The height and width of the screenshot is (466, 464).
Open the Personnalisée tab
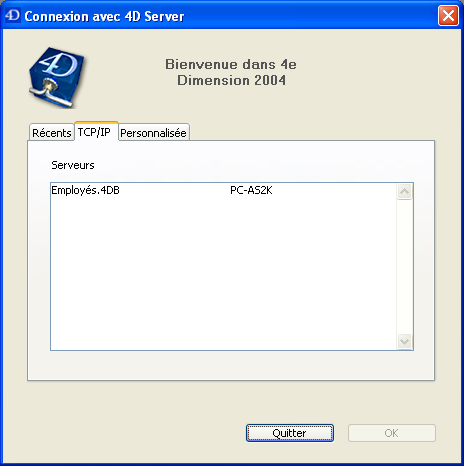tap(153, 133)
